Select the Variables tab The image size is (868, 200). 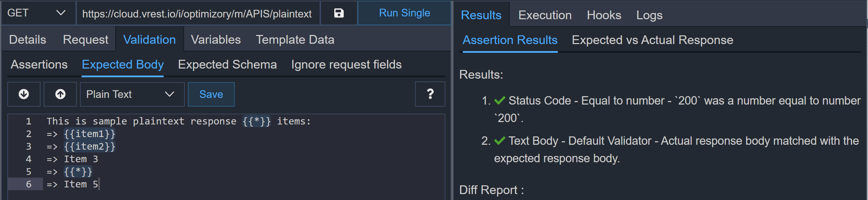[x=216, y=40]
